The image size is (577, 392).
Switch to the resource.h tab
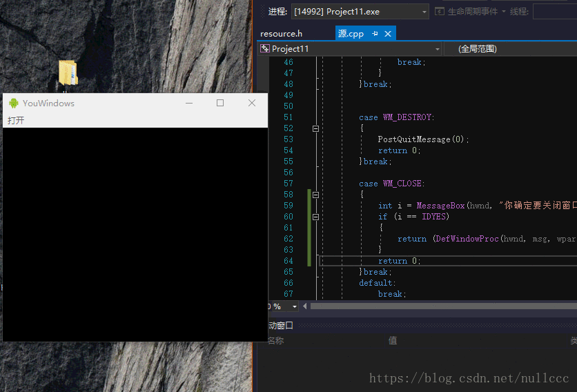click(281, 34)
